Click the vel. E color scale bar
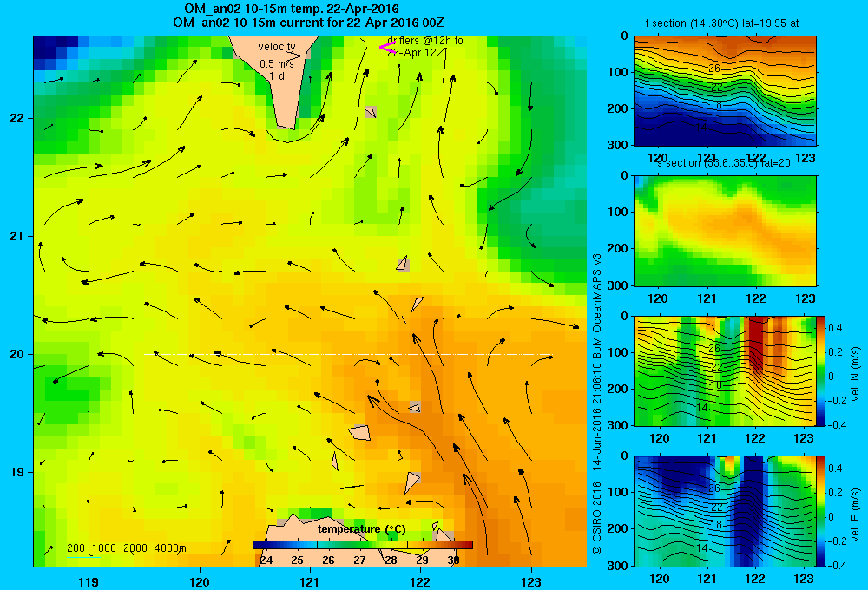The image size is (868, 590). pos(820,511)
